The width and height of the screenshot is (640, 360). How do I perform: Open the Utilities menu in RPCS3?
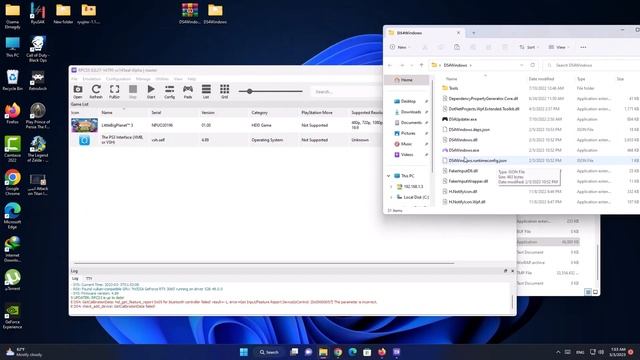[x=162, y=79]
